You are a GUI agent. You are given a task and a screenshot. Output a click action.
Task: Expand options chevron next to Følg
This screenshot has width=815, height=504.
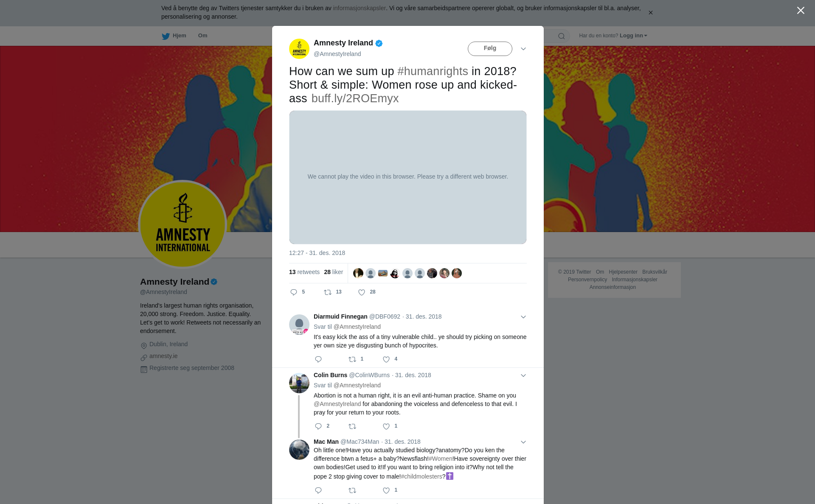[523, 49]
